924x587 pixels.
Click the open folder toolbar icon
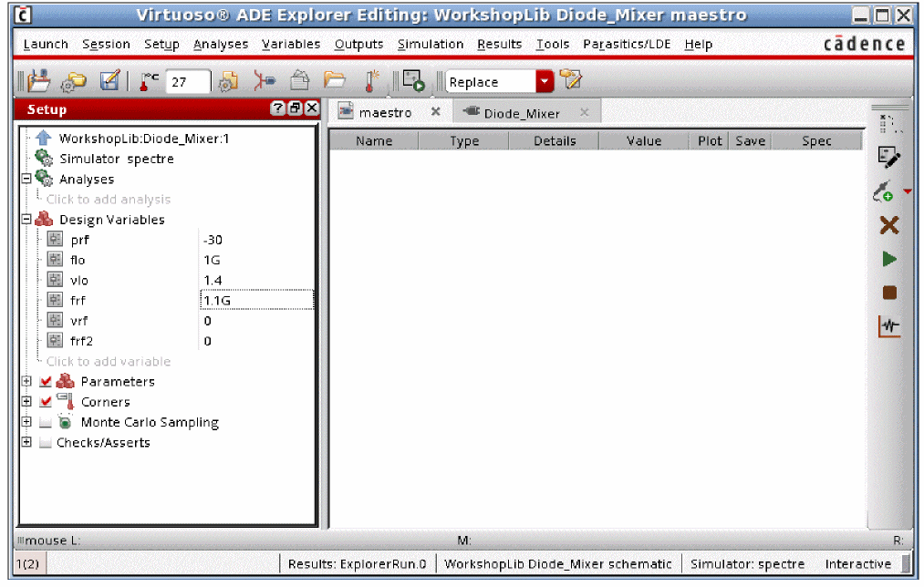335,80
